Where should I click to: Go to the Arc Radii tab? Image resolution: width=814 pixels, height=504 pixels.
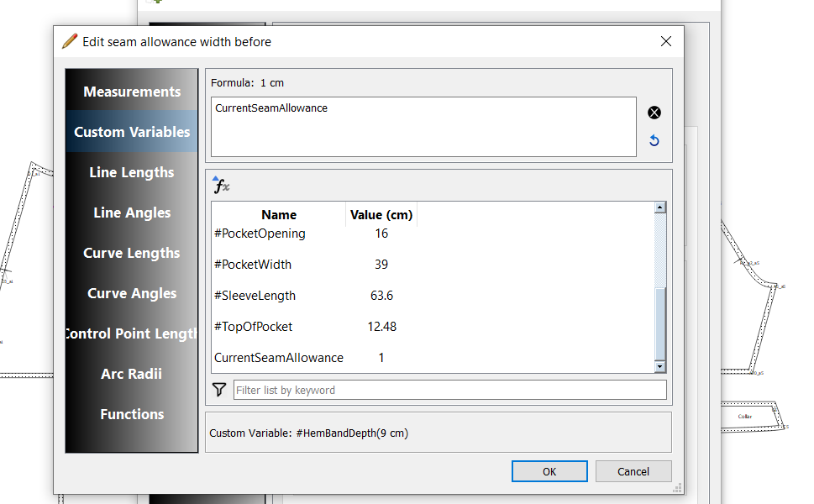(132, 374)
